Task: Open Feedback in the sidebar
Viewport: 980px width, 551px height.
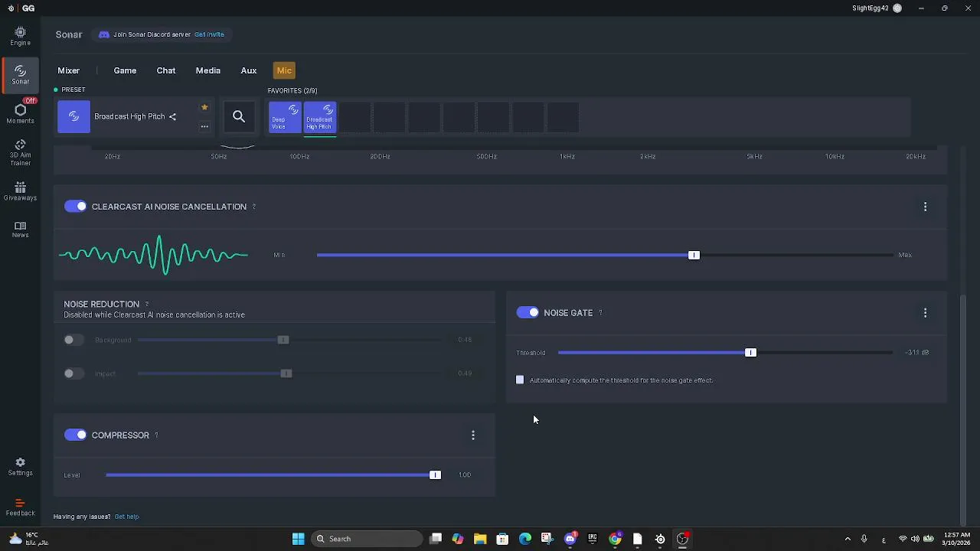Action: (x=20, y=507)
